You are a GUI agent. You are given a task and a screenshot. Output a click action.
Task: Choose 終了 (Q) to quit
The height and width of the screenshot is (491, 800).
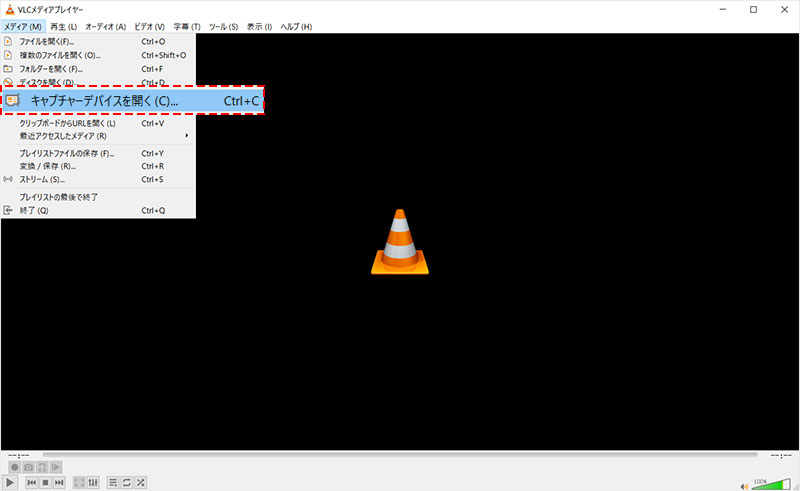click(x=98, y=210)
